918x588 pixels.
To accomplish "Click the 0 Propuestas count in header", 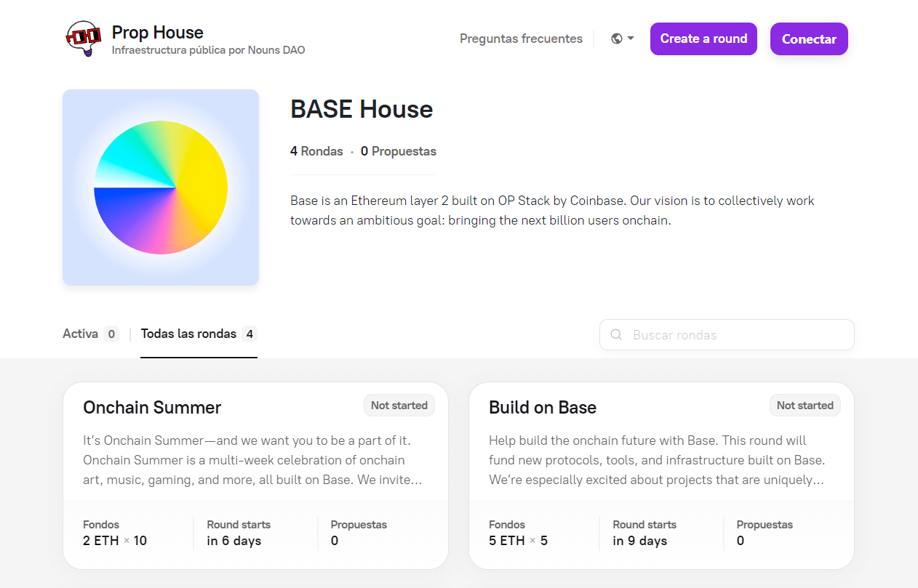I will 399,151.
